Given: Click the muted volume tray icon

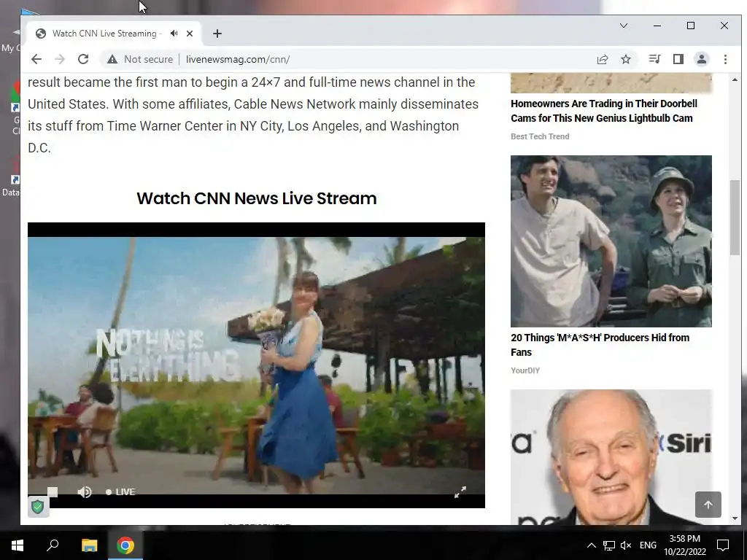Looking at the screenshot, I should pos(626,545).
